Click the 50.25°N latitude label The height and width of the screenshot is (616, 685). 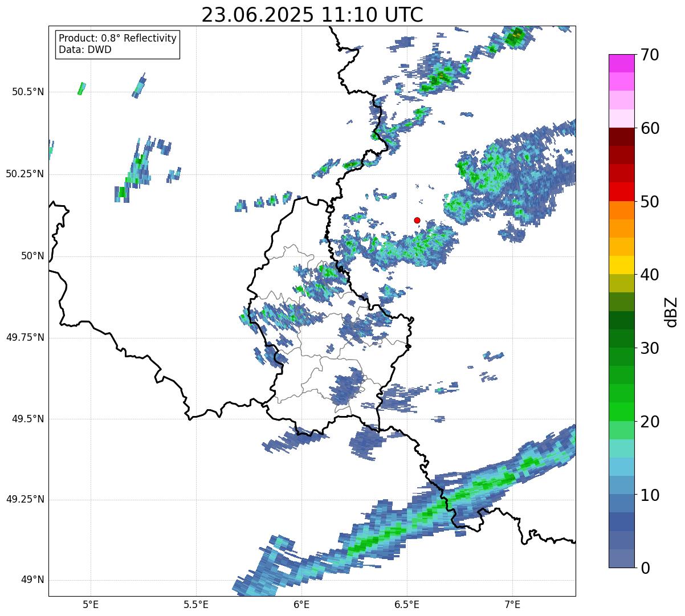pyautogui.click(x=25, y=174)
